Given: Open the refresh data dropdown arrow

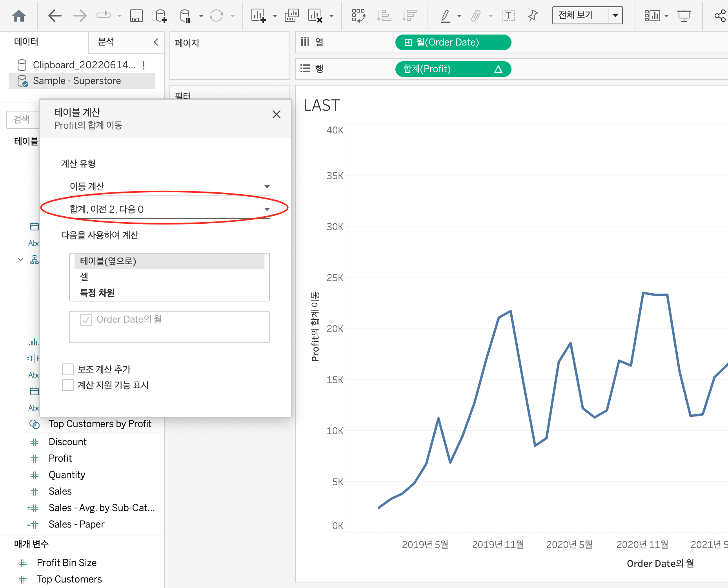Looking at the screenshot, I should tap(233, 16).
